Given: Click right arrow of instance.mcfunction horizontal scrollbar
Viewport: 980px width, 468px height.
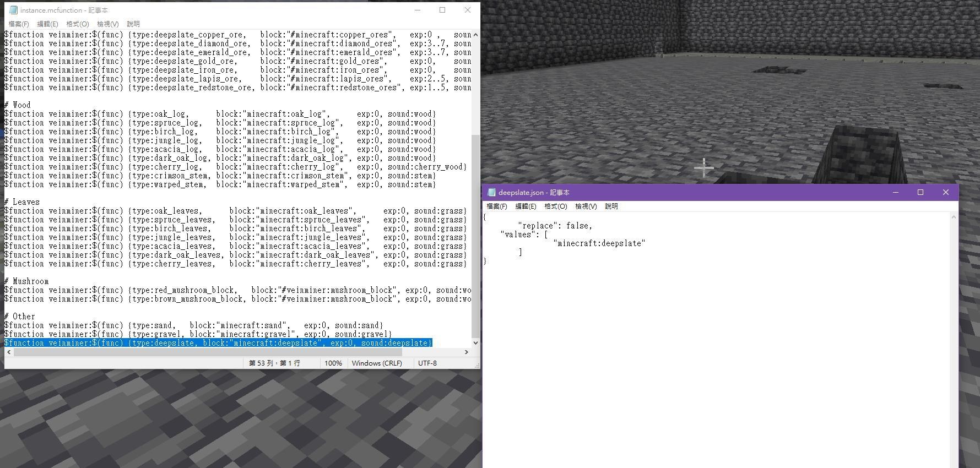Looking at the screenshot, I should pyautogui.click(x=467, y=352).
